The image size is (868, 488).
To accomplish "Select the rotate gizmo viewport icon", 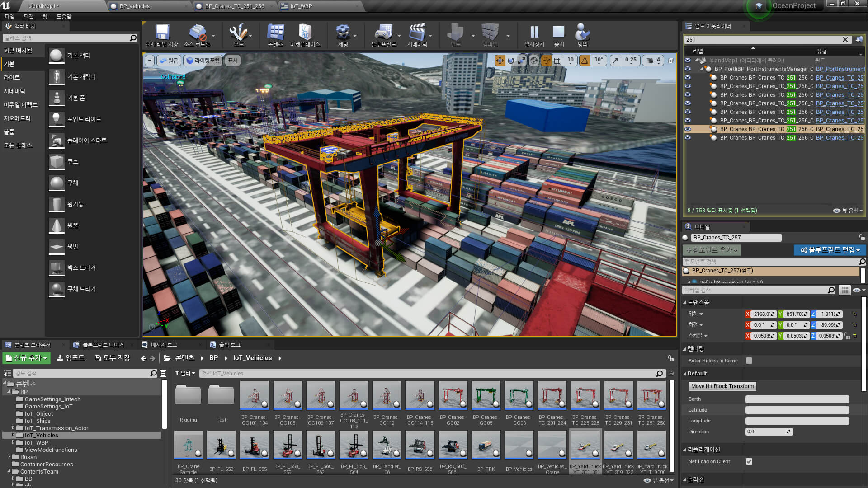I will pyautogui.click(x=511, y=60).
